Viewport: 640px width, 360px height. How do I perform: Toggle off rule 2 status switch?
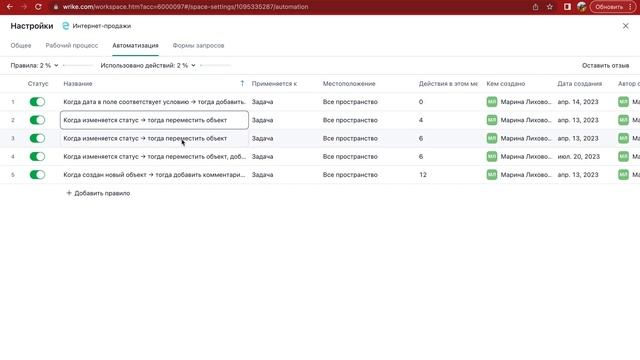coord(37,120)
